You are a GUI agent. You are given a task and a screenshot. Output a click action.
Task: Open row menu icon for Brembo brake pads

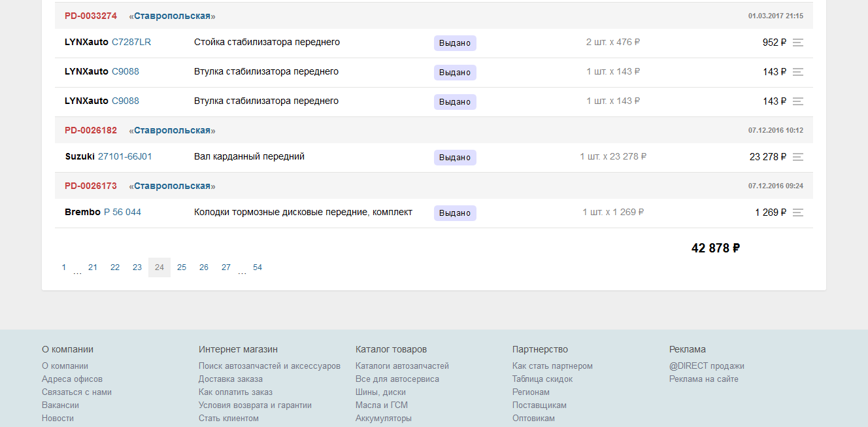(x=797, y=213)
